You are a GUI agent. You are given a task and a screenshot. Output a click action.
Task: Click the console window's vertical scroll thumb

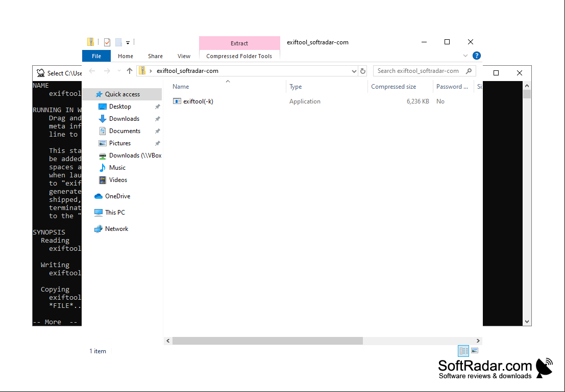point(527,94)
